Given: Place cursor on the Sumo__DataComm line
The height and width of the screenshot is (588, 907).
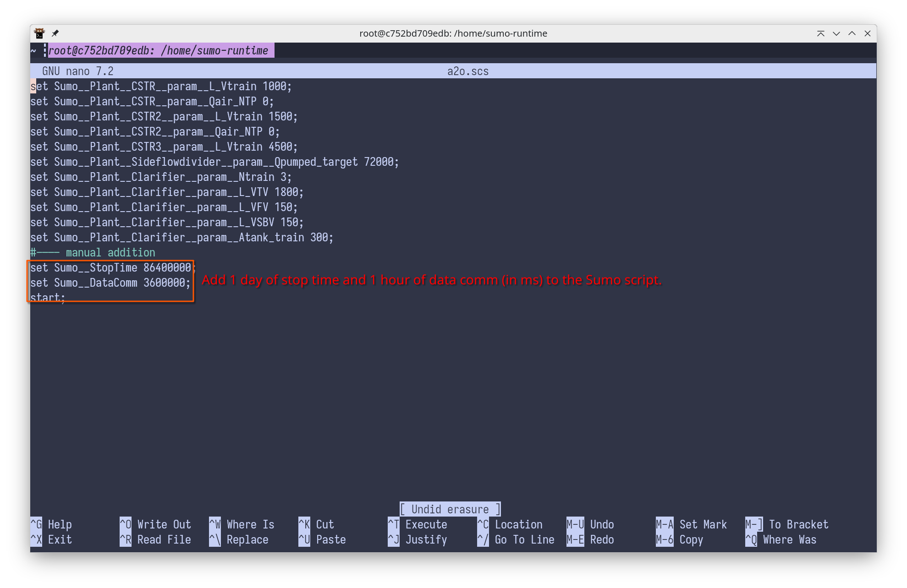Looking at the screenshot, I should point(110,283).
